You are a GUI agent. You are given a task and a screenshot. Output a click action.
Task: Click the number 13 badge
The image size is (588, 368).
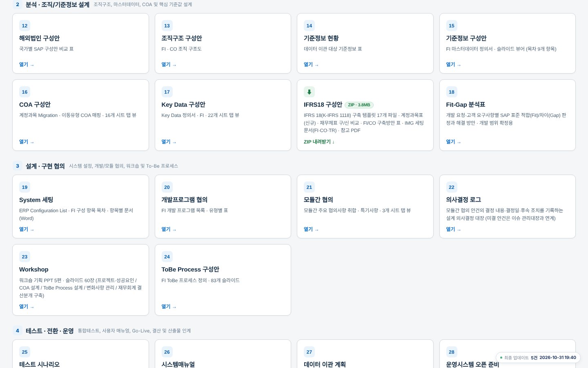(x=167, y=26)
